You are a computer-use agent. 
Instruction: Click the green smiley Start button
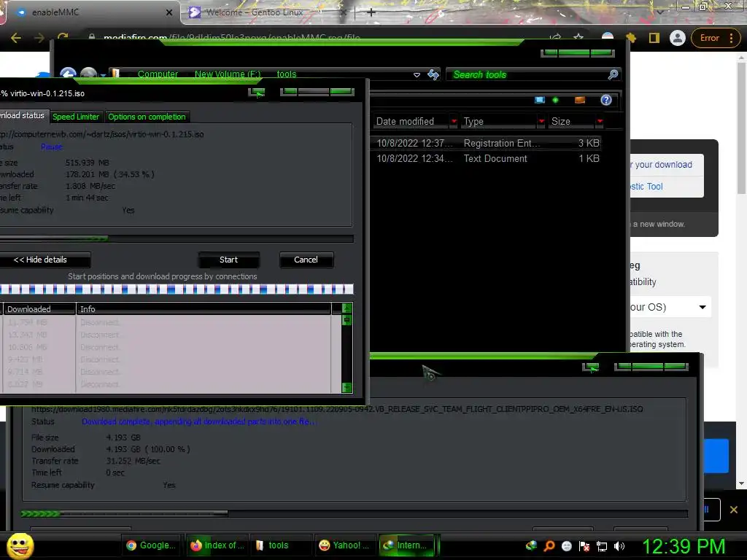click(20, 545)
